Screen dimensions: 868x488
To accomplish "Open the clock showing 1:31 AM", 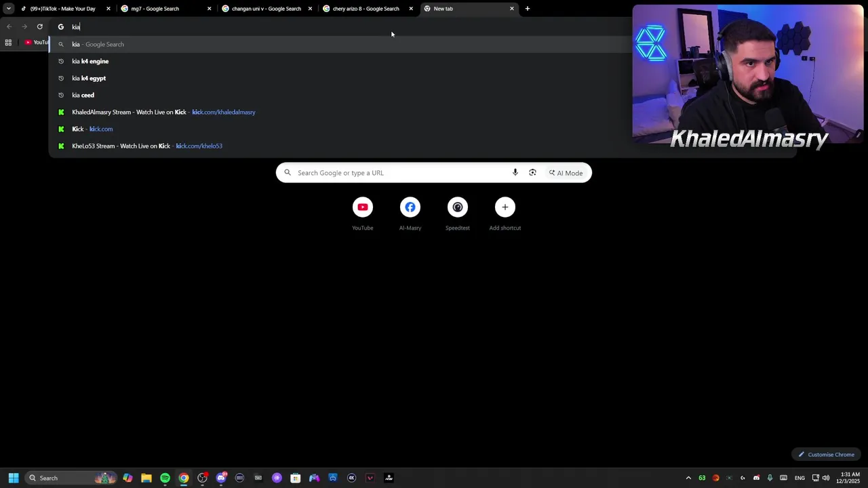I will tap(850, 478).
